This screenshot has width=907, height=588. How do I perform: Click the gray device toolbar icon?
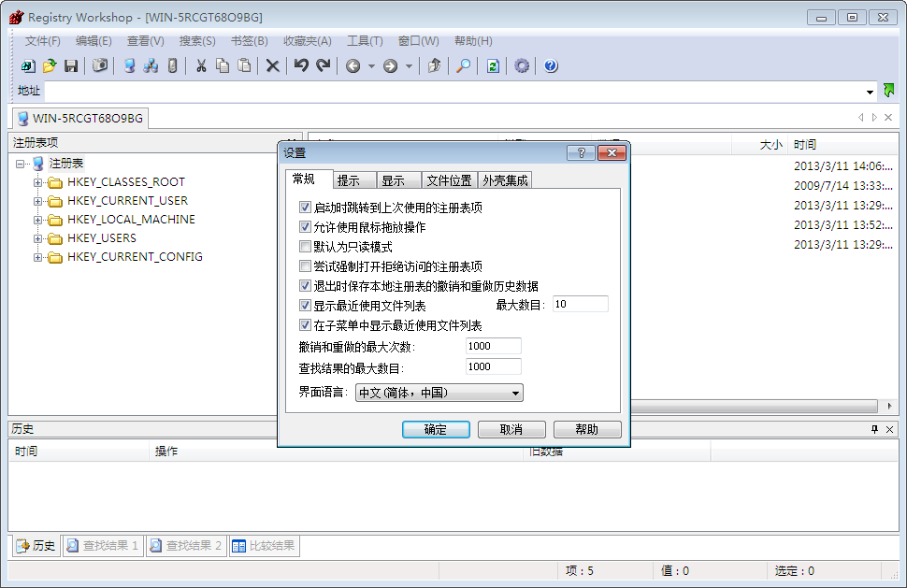[172, 66]
